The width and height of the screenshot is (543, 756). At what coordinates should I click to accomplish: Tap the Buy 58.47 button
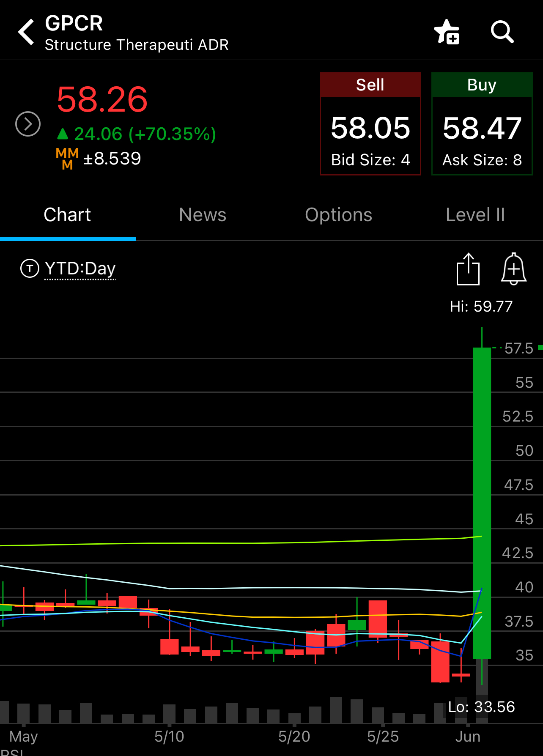[x=482, y=123]
